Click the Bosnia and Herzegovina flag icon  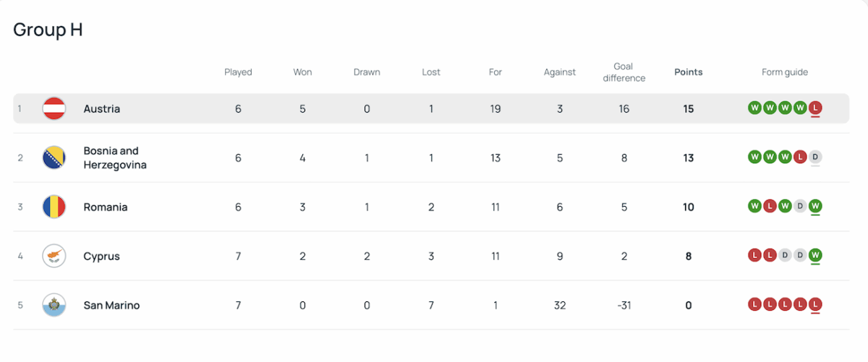click(x=54, y=158)
